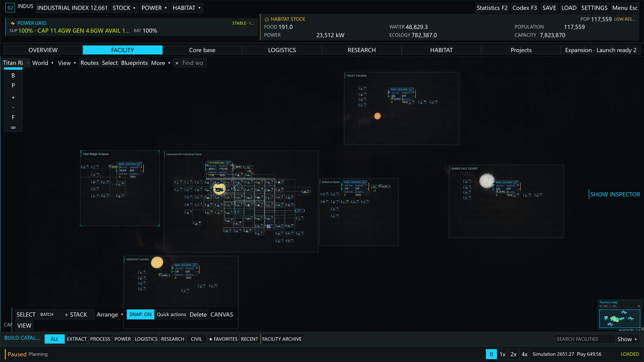
Task: Click the IU game logo icon
Action: coord(10,8)
